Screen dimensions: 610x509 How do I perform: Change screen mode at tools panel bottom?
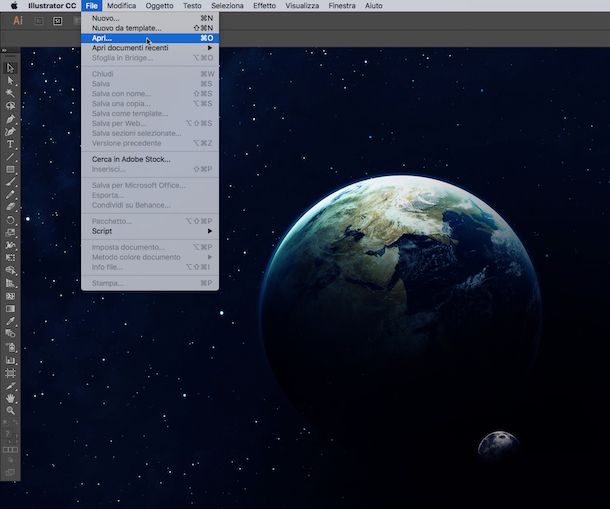(x=10, y=472)
